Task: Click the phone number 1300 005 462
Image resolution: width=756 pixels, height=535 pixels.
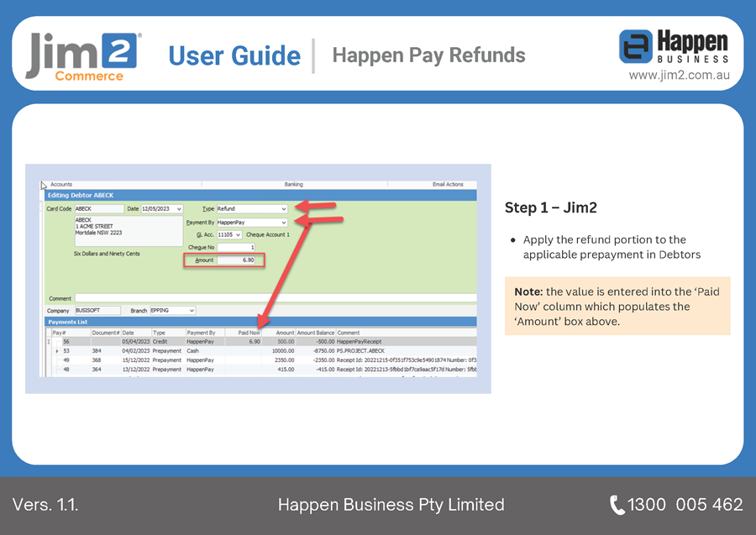Action: (x=685, y=505)
